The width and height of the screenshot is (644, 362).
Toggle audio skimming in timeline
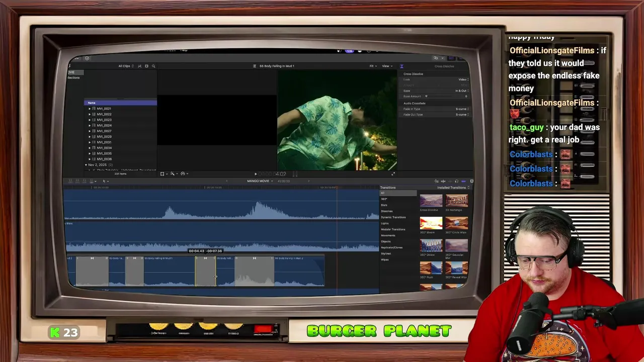(443, 181)
